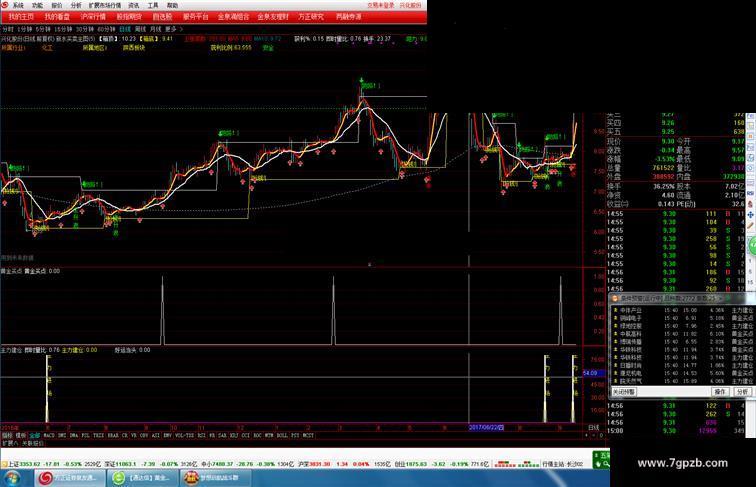Click date marker 2017/06/22 on timeline
Screen dimensions: 756x487
point(486,427)
